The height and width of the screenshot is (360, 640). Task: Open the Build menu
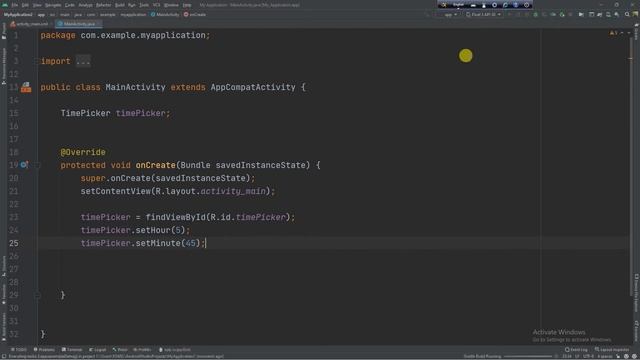pos(120,5)
